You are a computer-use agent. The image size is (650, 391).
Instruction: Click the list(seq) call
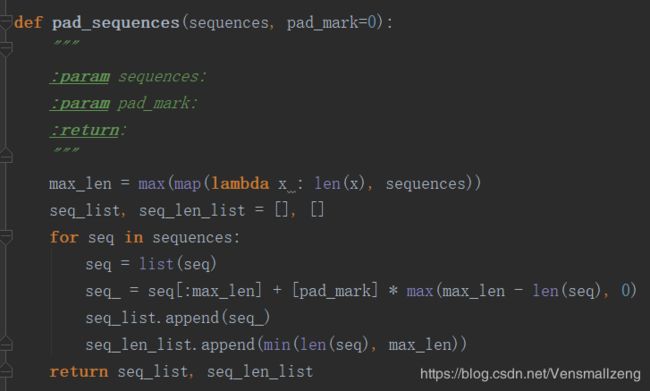click(177, 264)
